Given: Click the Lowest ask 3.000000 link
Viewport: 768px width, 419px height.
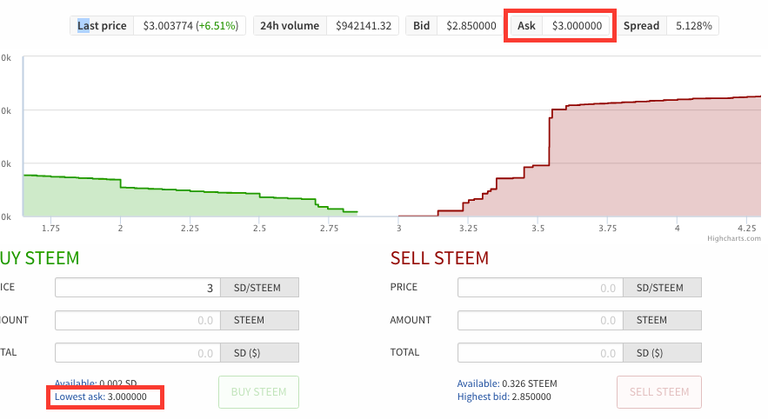Looking at the screenshot, I should pyautogui.click(x=100, y=396).
